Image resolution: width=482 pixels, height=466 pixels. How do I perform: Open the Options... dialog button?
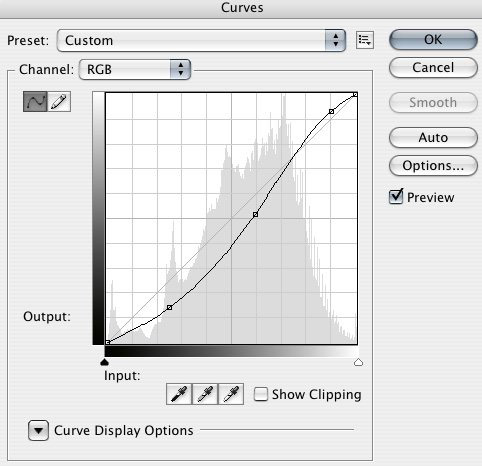(x=433, y=165)
